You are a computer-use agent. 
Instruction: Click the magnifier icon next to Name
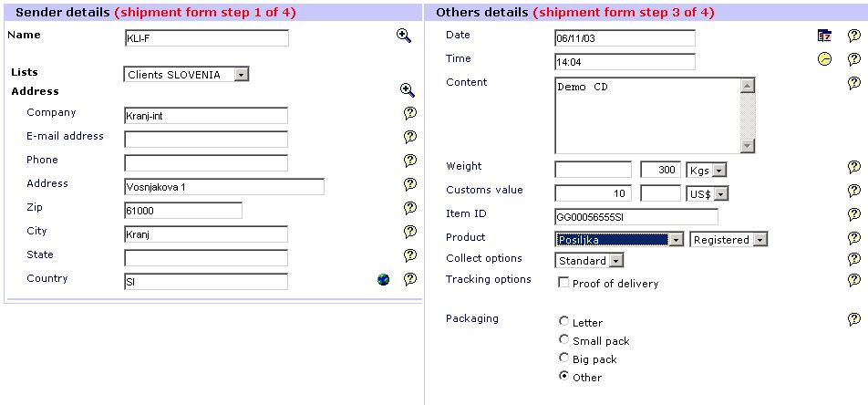coord(404,36)
